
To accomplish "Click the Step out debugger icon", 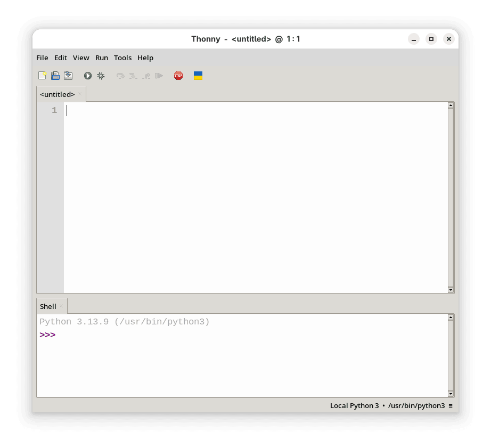I will tap(146, 76).
